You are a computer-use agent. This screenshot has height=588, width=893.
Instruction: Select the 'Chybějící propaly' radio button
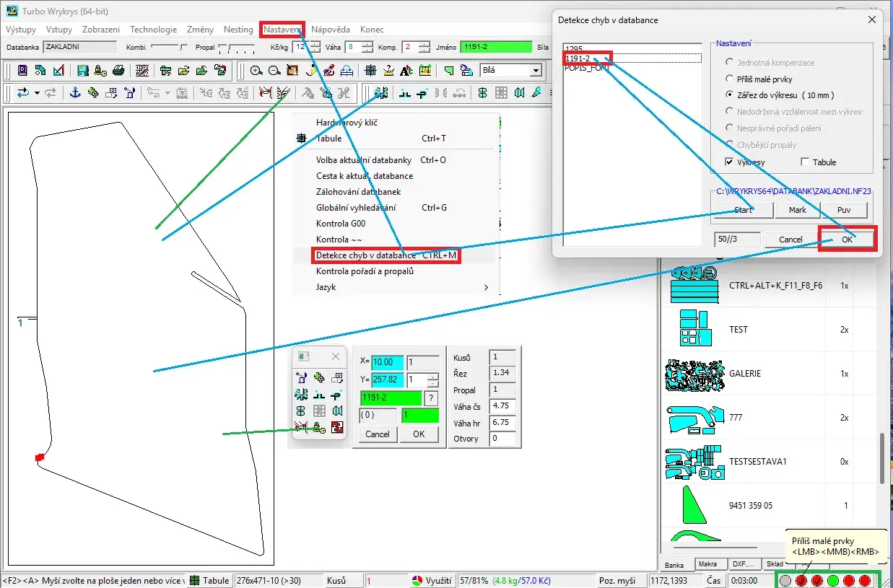coord(730,145)
